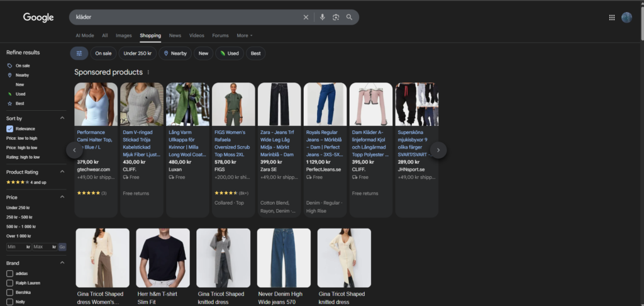Open Herr h&m T-shirt Slim Fit image
The width and height of the screenshot is (644, 306).
click(x=163, y=258)
